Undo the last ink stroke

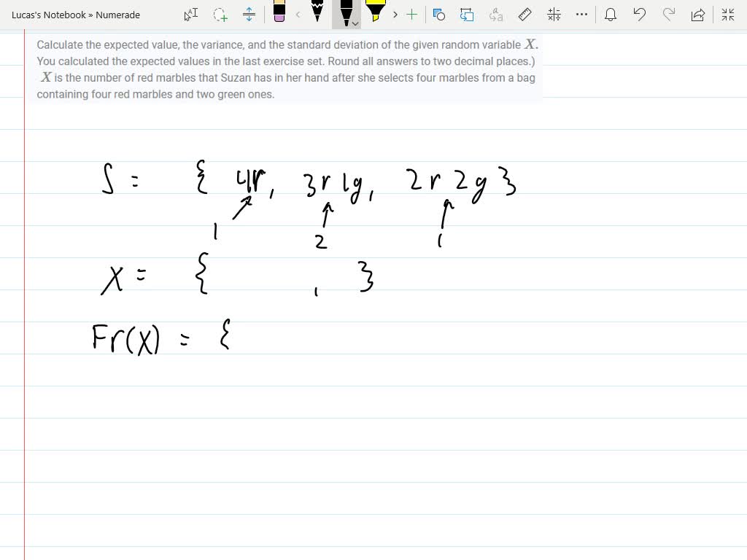point(640,15)
